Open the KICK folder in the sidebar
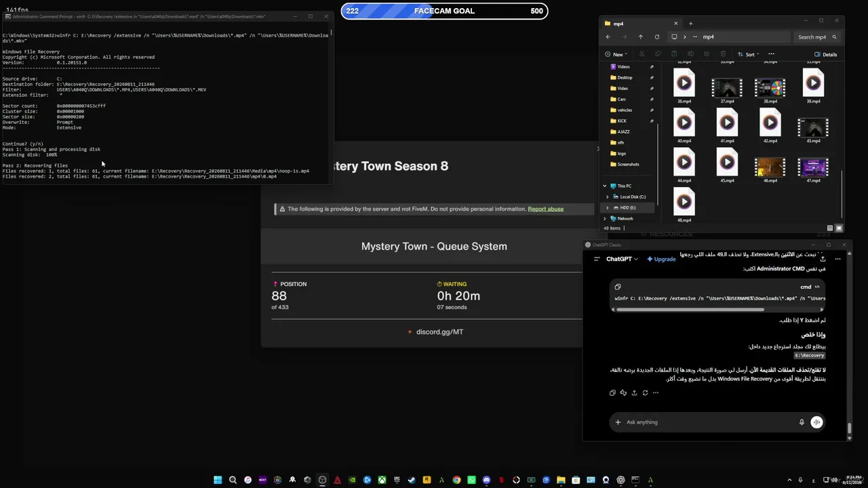Screen dimensions: 868x488 click(622, 121)
